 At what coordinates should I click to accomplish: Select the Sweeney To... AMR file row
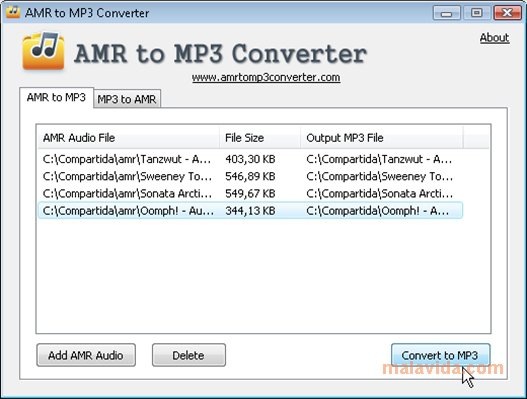coord(250,176)
